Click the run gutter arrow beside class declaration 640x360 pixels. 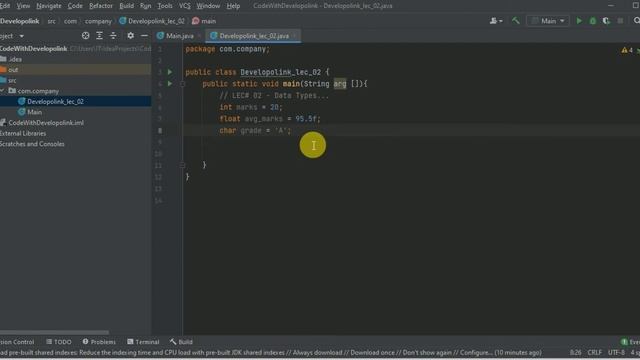[x=170, y=72]
